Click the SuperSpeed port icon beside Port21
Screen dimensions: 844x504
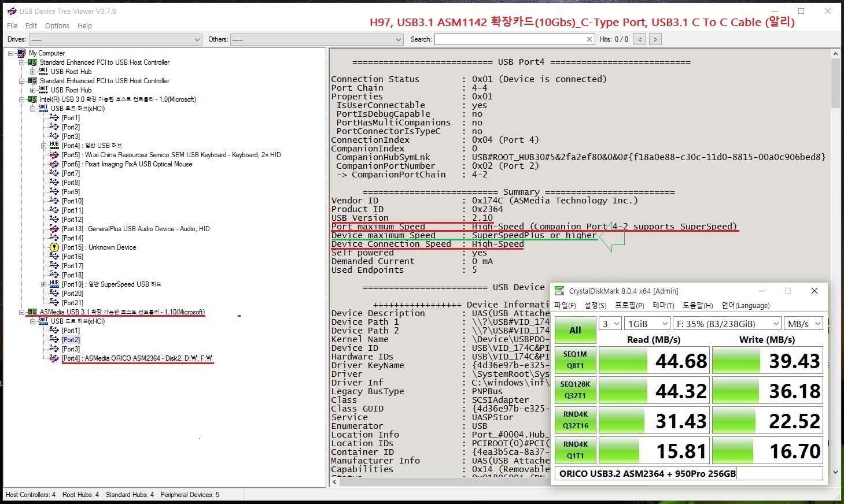coord(54,303)
